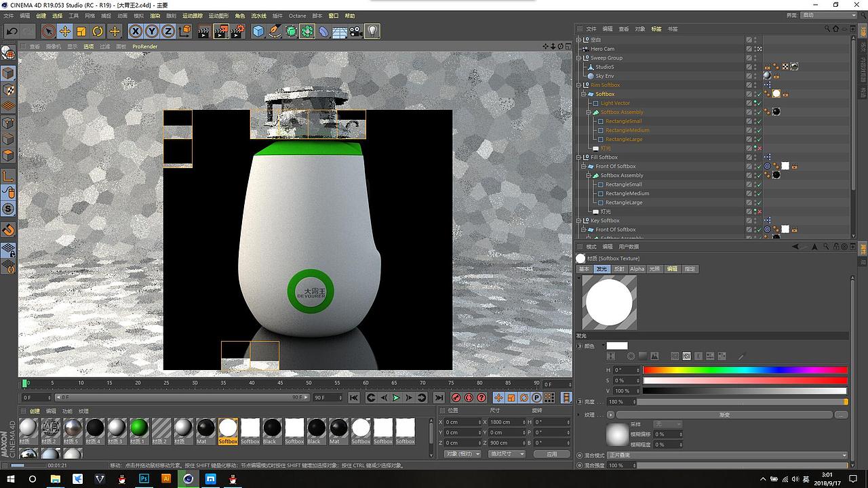The image size is (868, 488).
Task: Toggle the red X on orange 灯光 row
Action: (759, 148)
